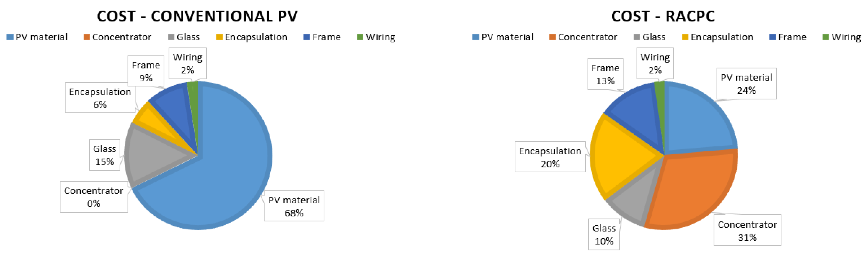Click the Frame 13% data label

(605, 74)
